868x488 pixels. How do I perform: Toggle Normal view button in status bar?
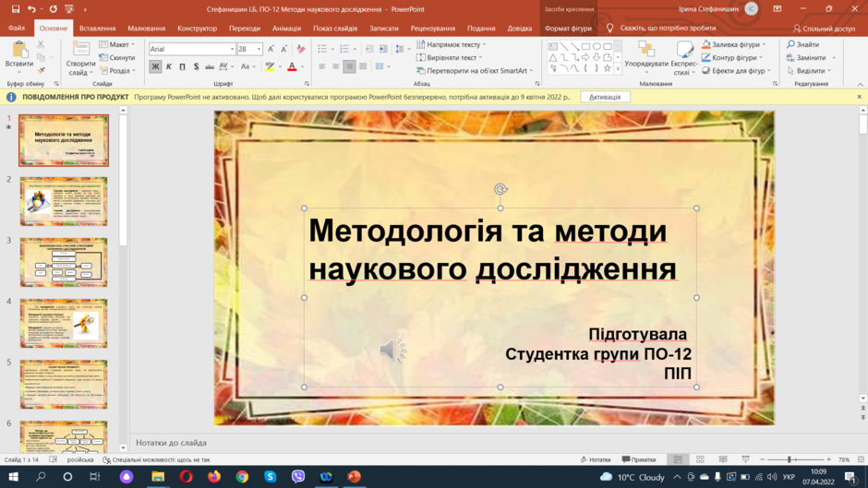(x=678, y=459)
